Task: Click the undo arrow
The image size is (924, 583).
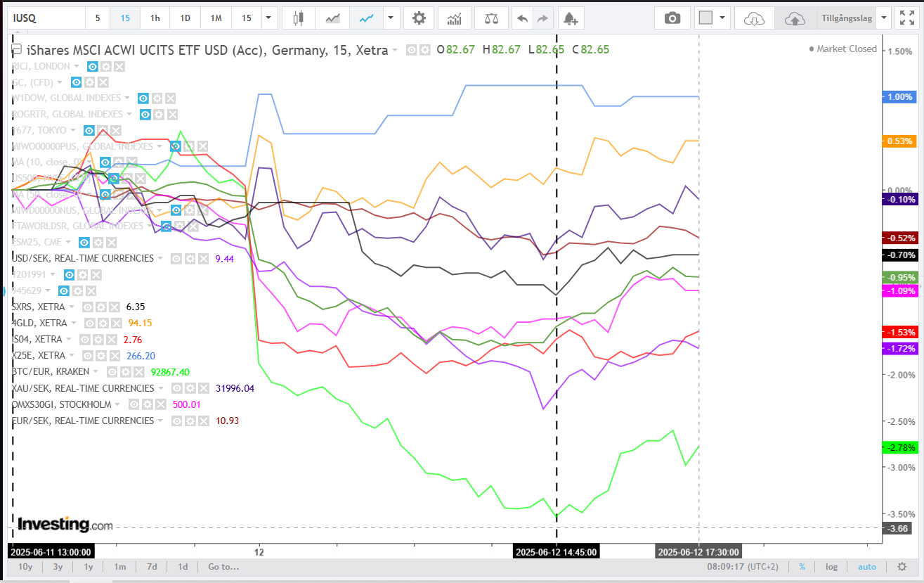Action: 522,18
